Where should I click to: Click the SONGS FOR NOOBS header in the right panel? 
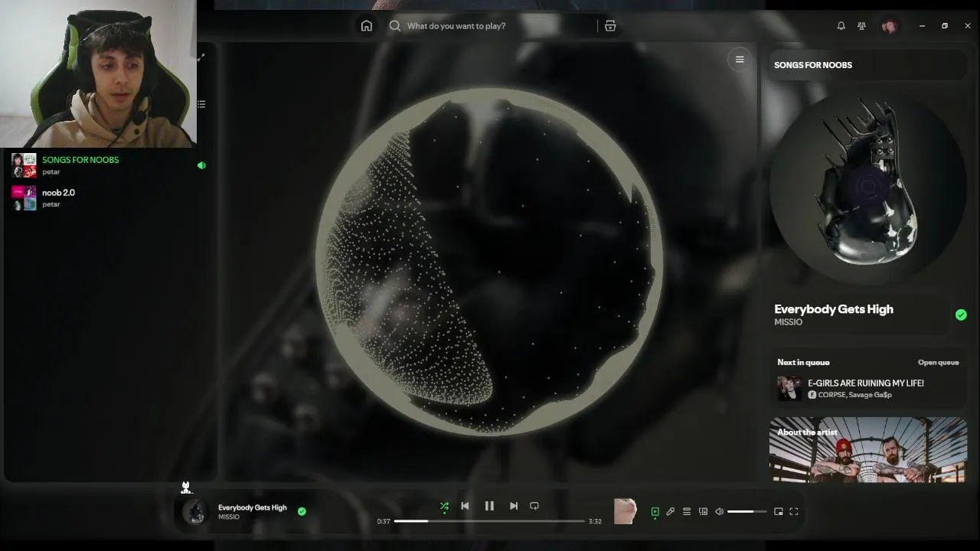(813, 65)
